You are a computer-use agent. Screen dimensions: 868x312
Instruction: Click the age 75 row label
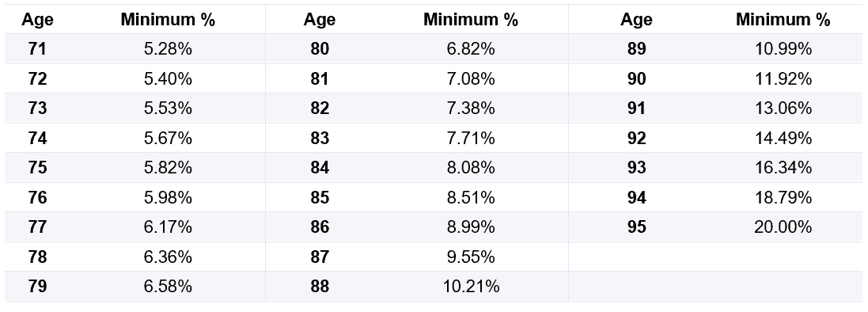pyautogui.click(x=37, y=168)
